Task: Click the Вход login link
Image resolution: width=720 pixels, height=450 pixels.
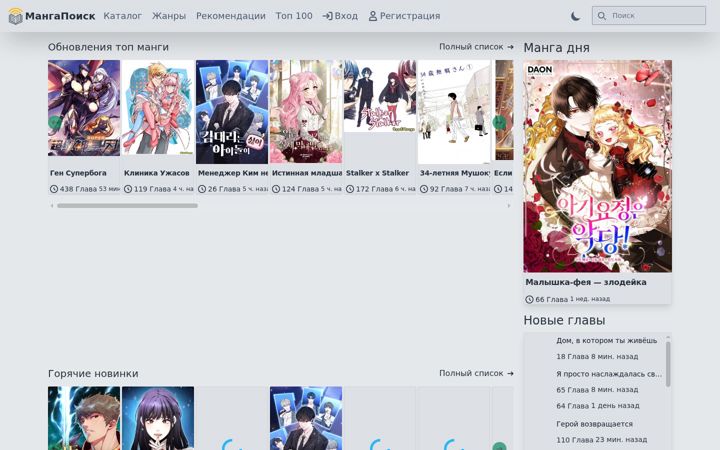Action: [340, 16]
